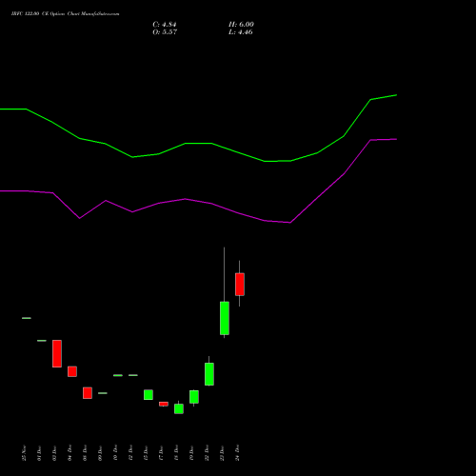Click the flat dash candle on 25 Nov
Screen dimensions: 476x476
tap(27, 318)
